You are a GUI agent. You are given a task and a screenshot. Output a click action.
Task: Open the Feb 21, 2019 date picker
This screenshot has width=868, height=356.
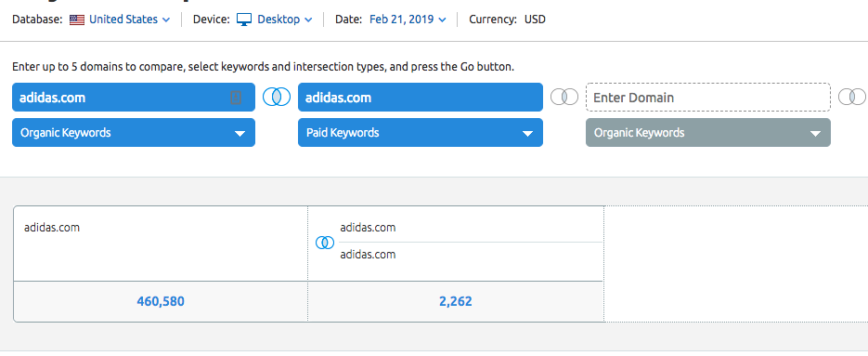(x=408, y=20)
